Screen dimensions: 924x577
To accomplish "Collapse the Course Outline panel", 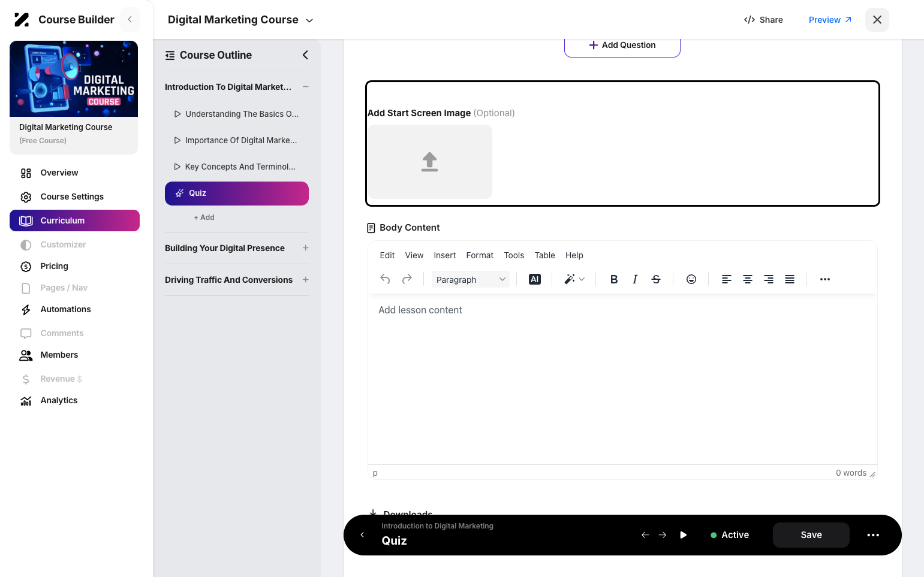I will 305,55.
